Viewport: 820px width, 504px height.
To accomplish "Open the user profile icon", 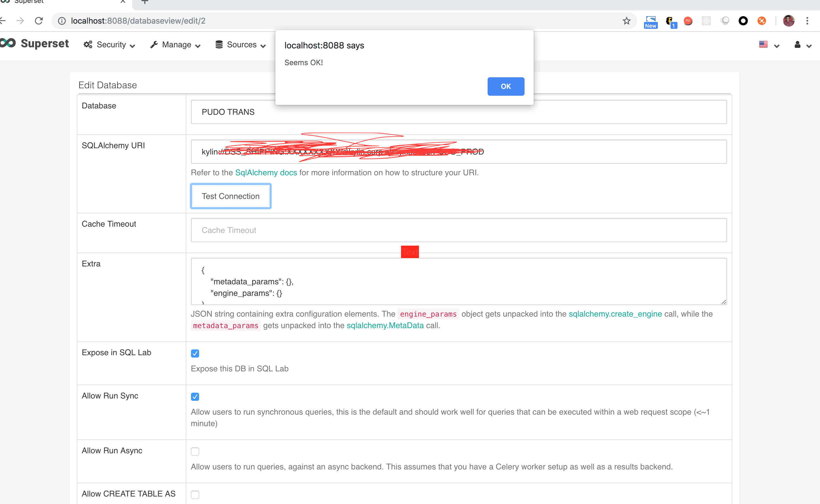I will coord(797,45).
